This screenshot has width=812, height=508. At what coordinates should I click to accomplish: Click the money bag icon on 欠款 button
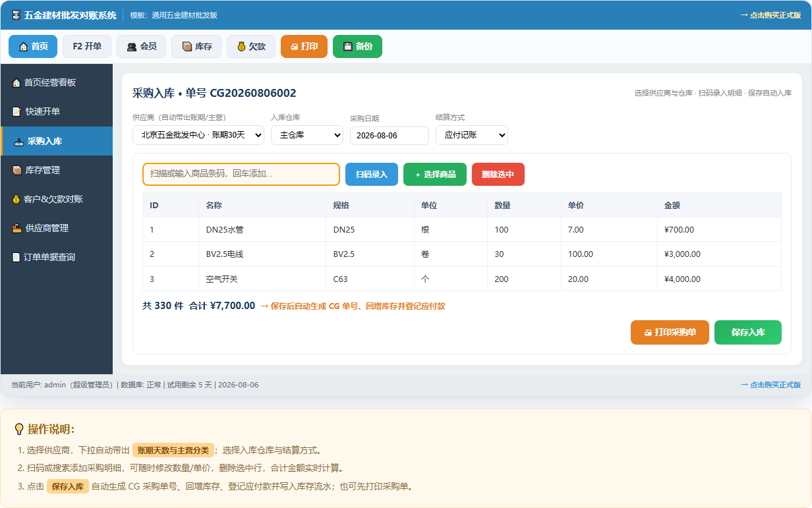point(241,47)
